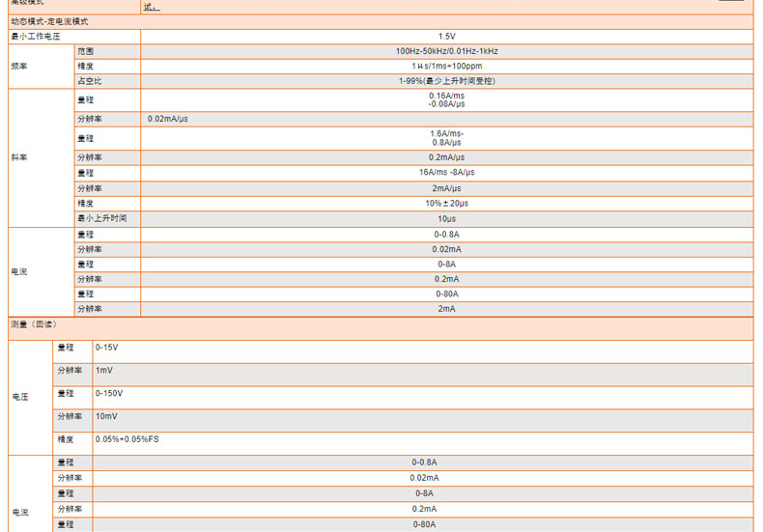
Task: Select the 0.05%+0.05%FS accuracy cell
Action: [127, 439]
